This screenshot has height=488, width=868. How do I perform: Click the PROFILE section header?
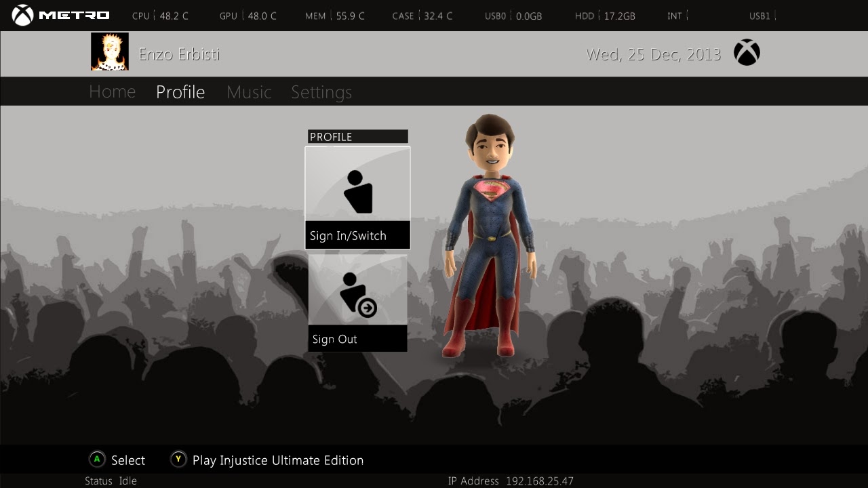358,136
